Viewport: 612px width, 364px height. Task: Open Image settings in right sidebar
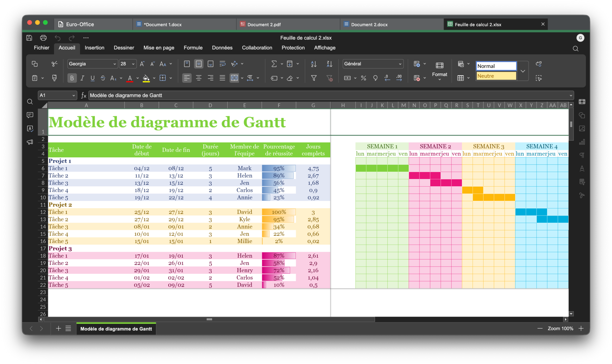tap(582, 129)
